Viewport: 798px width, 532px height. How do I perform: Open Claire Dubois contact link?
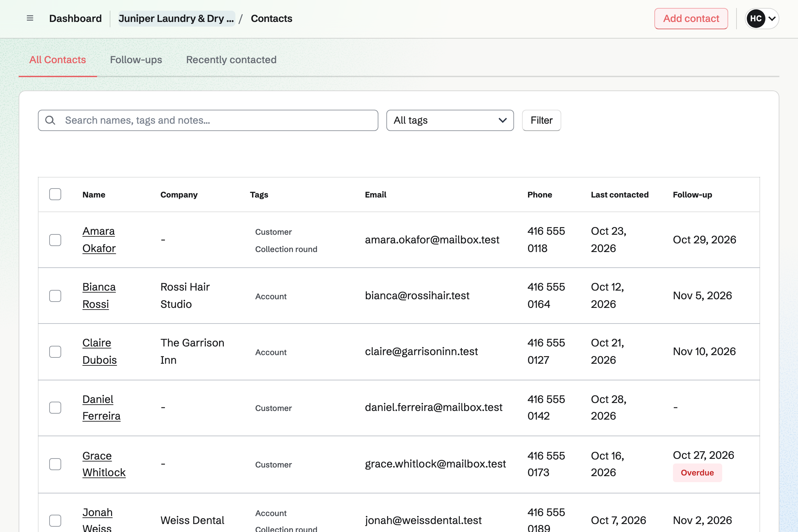point(99,351)
